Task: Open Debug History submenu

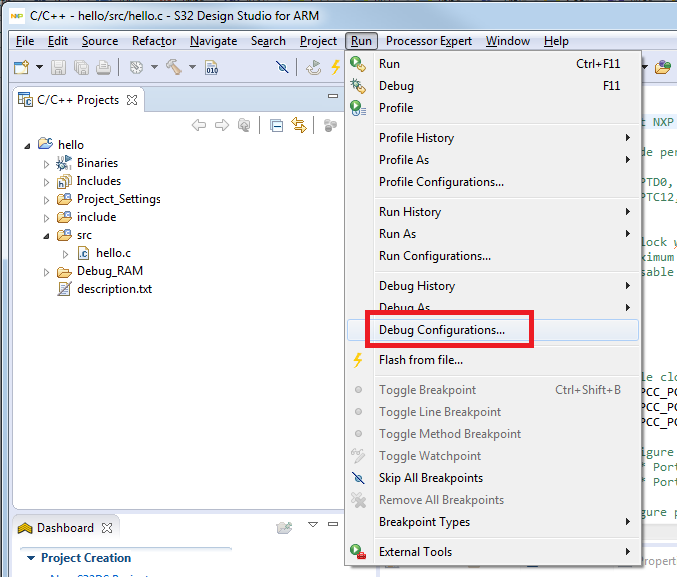Action: coord(492,286)
